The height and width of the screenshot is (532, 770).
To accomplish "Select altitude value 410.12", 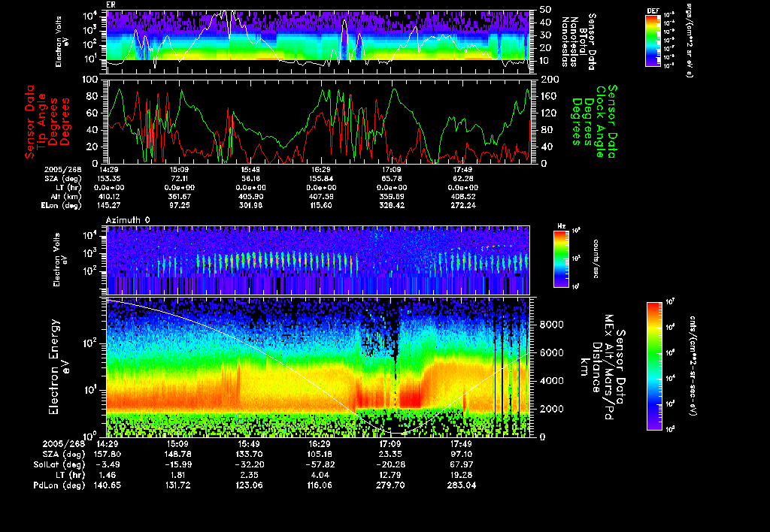I will (109, 196).
